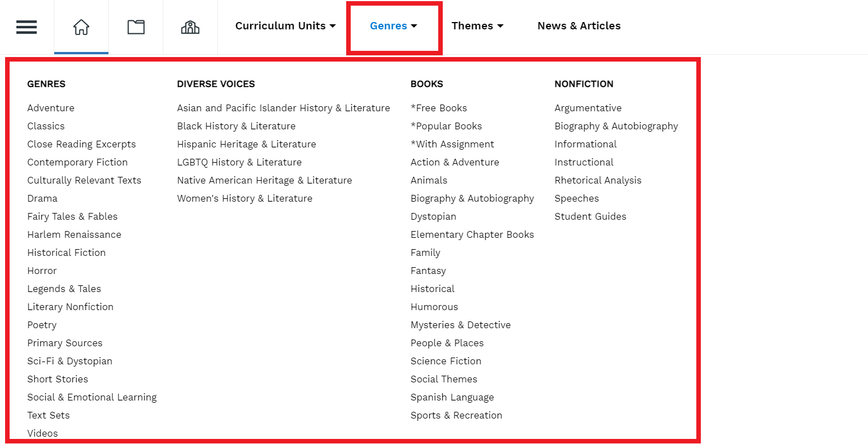
Task: Click the school building icon
Action: (190, 27)
